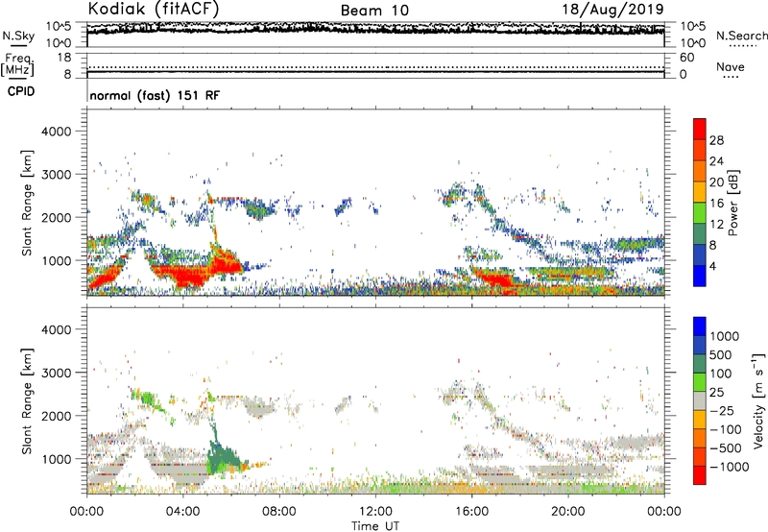Click the '4' tick on the power scale
This screenshot has width=768, height=532.
[x=712, y=266]
